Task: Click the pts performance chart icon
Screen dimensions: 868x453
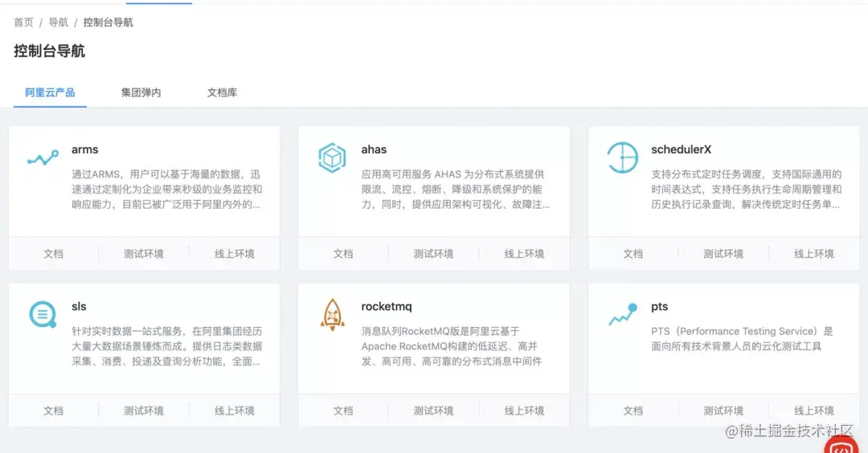Action: (x=623, y=314)
